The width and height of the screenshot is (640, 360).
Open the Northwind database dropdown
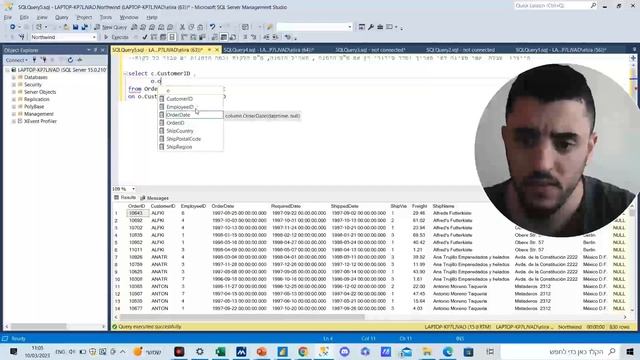94,37
